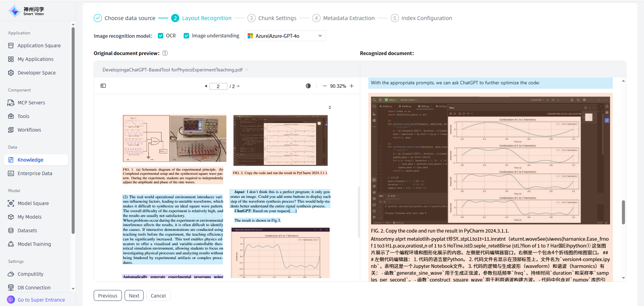This screenshot has width=644, height=306.
Task: Go to next PDF page arrow
Action: pyautogui.click(x=239, y=86)
